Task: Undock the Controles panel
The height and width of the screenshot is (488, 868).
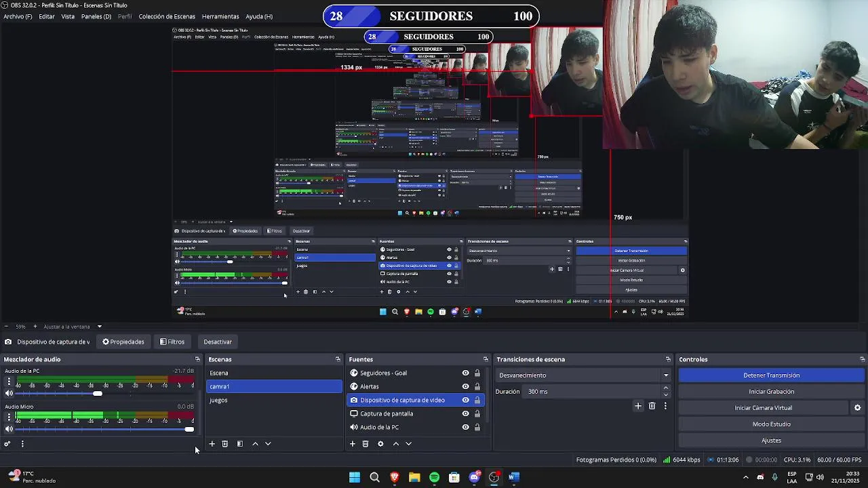Action: 863,359
